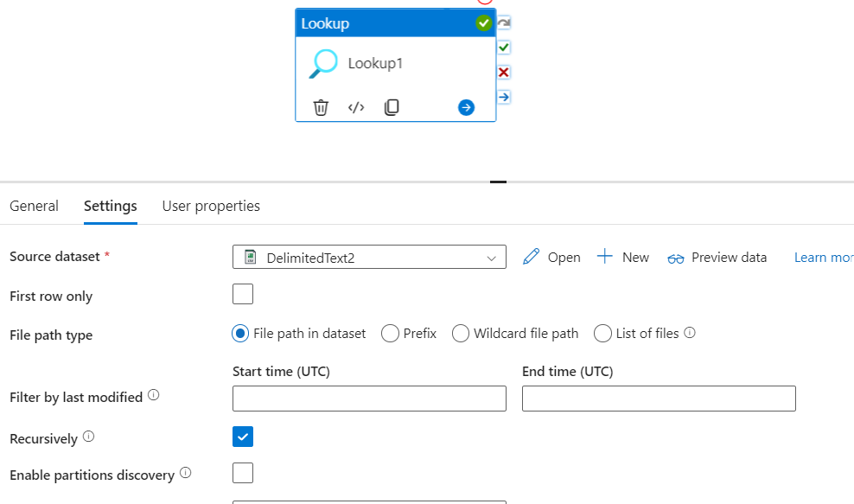Select the green 'upon success' connector

(x=504, y=48)
